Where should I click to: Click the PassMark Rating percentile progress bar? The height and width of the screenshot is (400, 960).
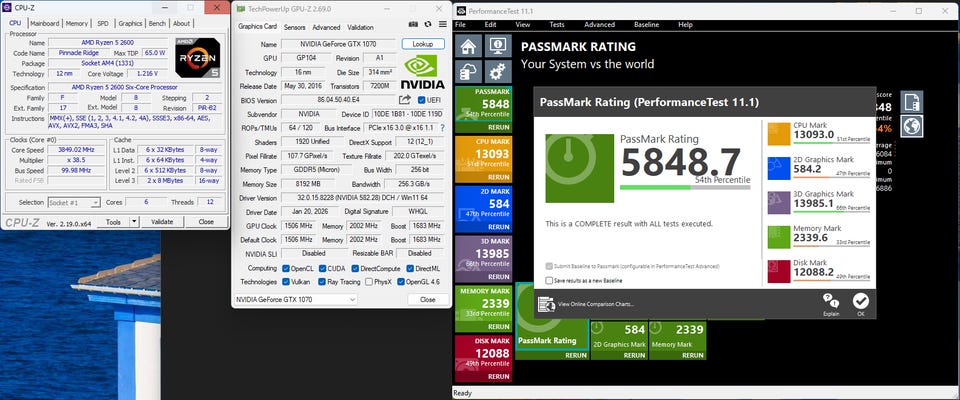[685, 187]
